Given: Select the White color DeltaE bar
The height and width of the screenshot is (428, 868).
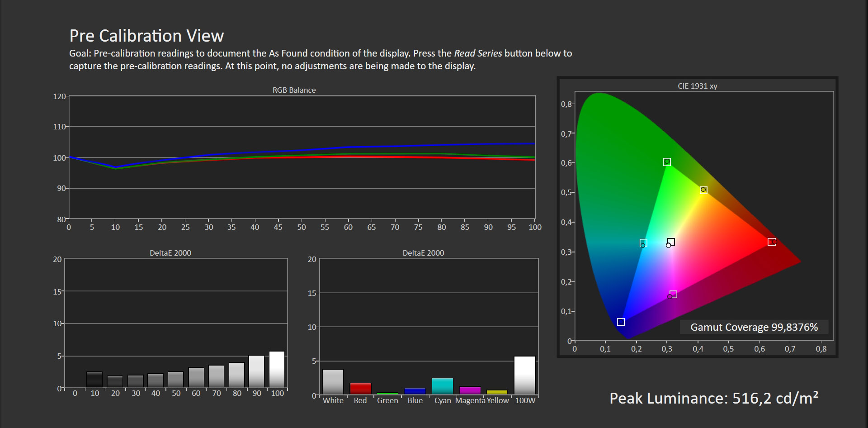Looking at the screenshot, I should point(333,382).
